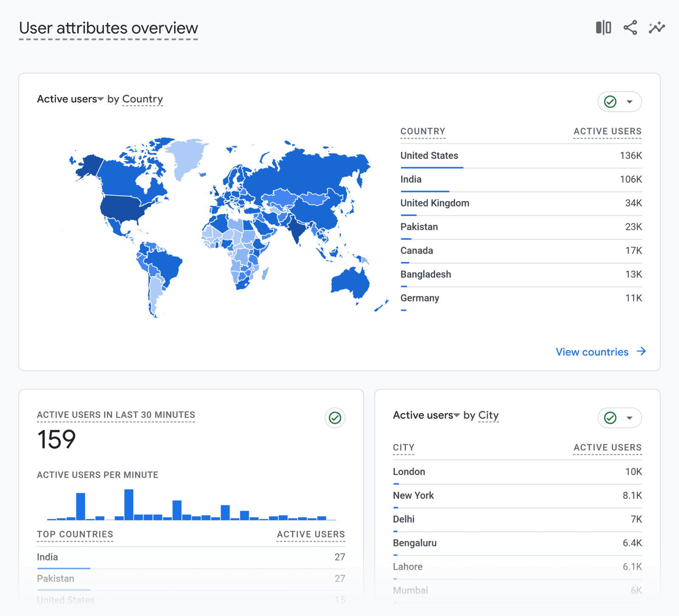
Task: Click the data-quality badge on the 30-minutes card
Action: pos(335,418)
